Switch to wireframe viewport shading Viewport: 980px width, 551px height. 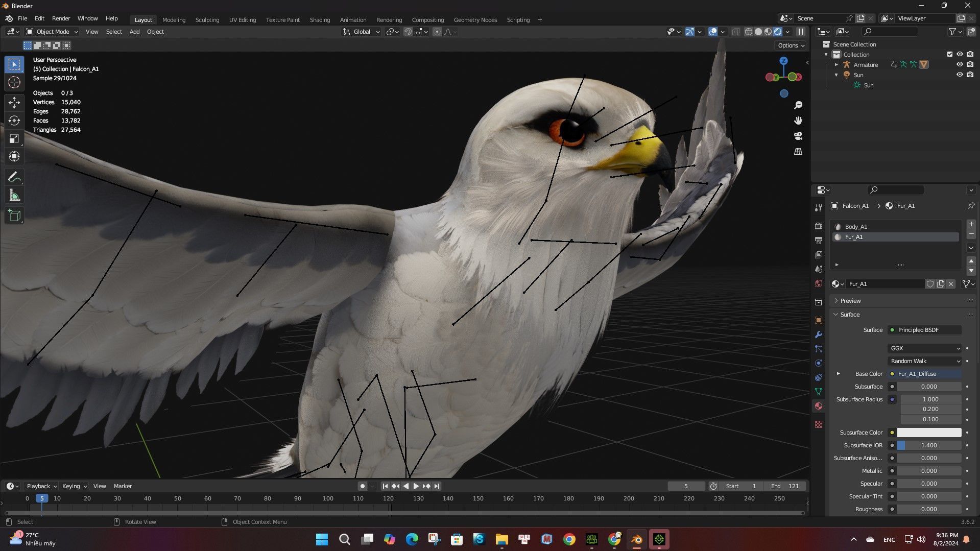(749, 32)
